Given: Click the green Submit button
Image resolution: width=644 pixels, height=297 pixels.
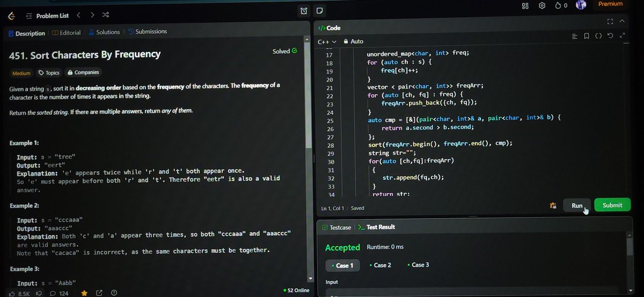Looking at the screenshot, I should pos(612,205).
